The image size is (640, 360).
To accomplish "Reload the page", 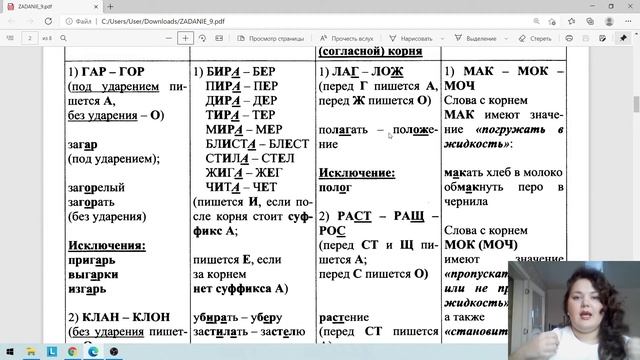I will click(x=48, y=21).
